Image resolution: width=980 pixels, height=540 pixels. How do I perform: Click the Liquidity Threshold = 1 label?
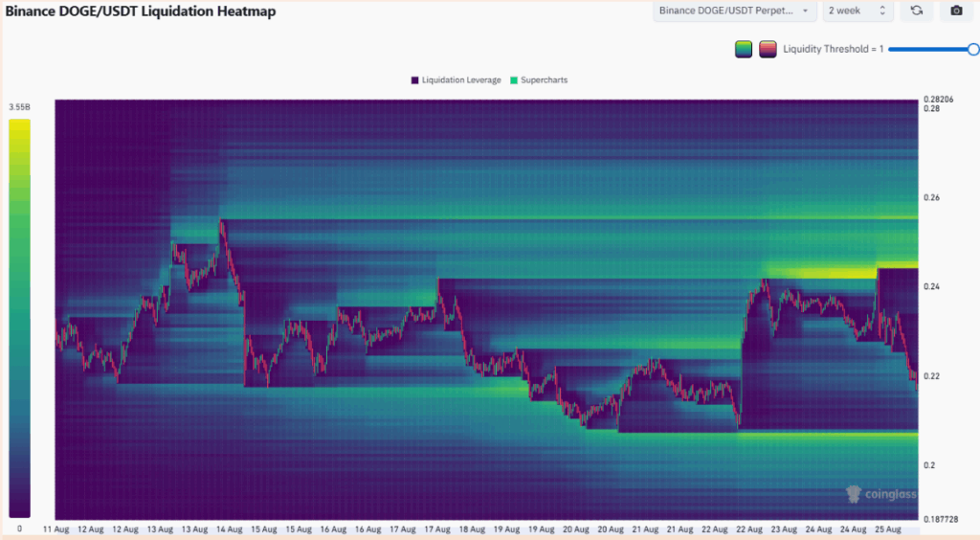point(834,49)
